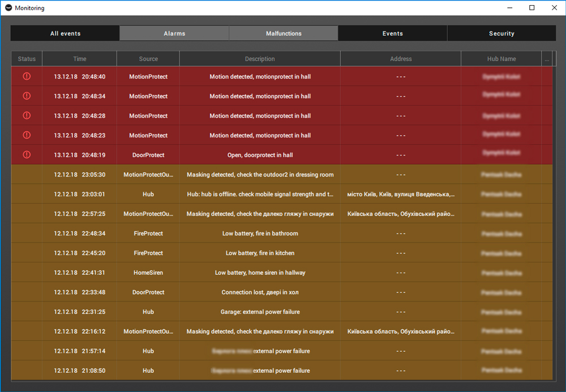Open the ellipsis column options header
The height and width of the screenshot is (392, 566).
point(547,59)
